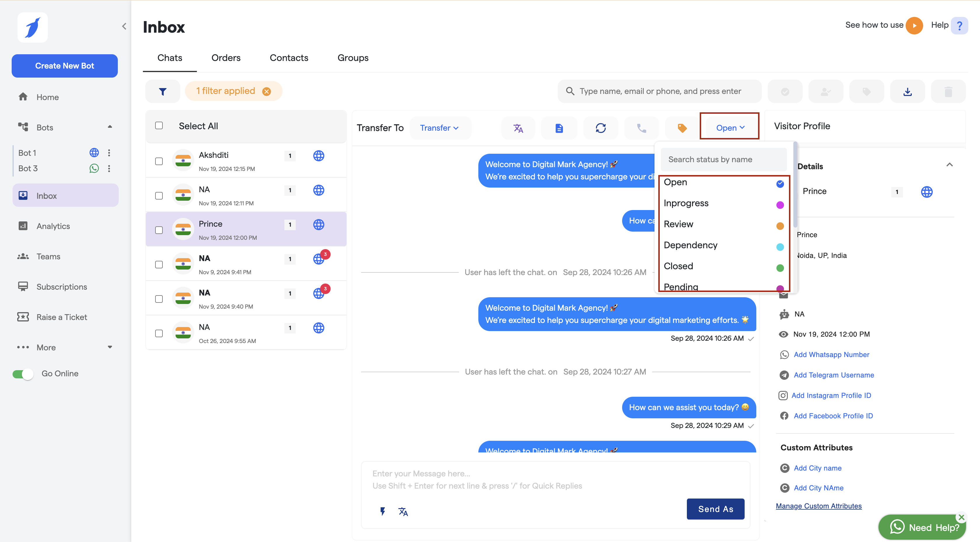Click the translate icon in chat header

click(x=518, y=128)
